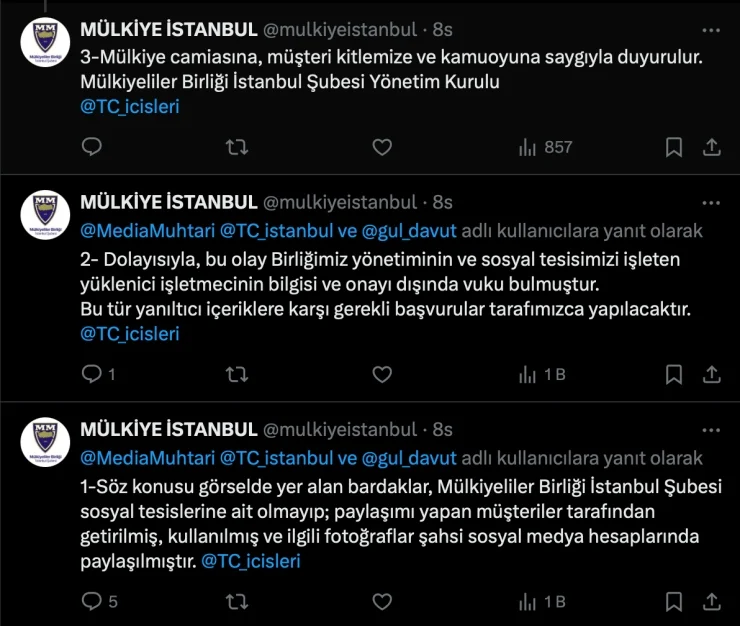Like the first tweet with 857 views
The height and width of the screenshot is (626, 740).
(x=381, y=147)
